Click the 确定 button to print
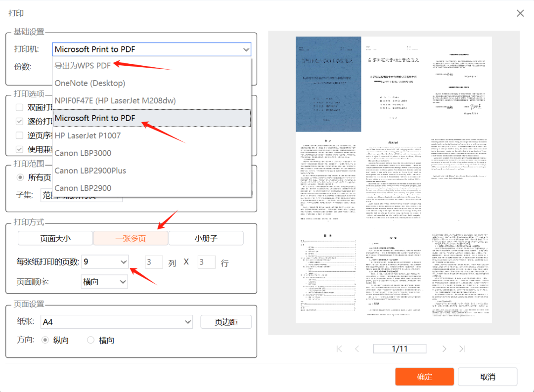534x392 pixels. click(x=424, y=377)
